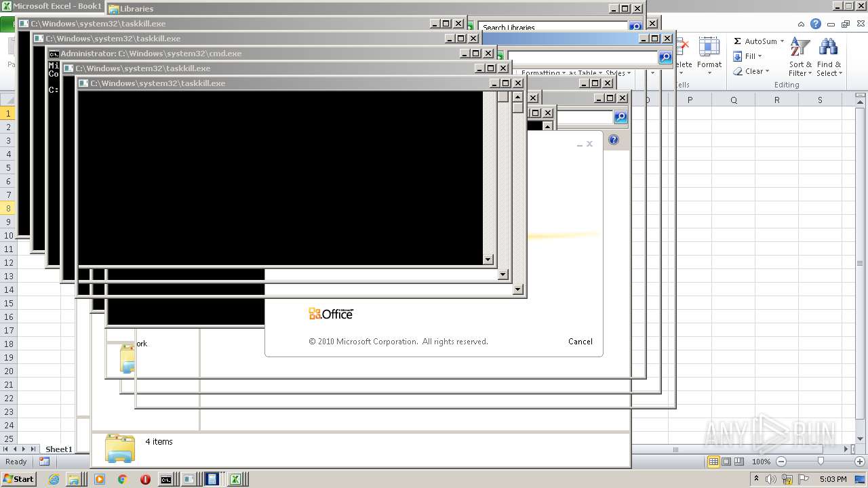
Task: Go to last sheet with navigation arrow
Action: tap(33, 449)
